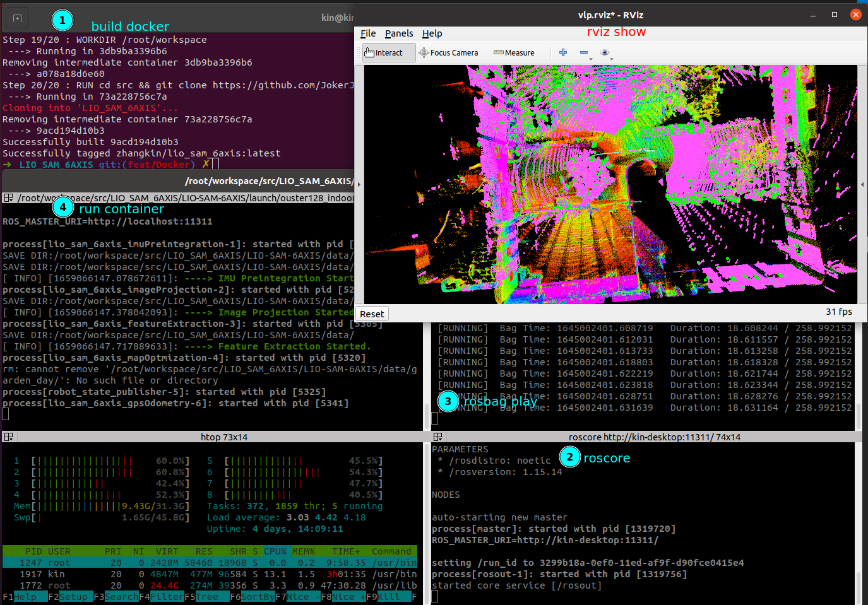
Task: Click the ROS_MASTER_URI localhost:11311 line
Action: tap(107, 221)
